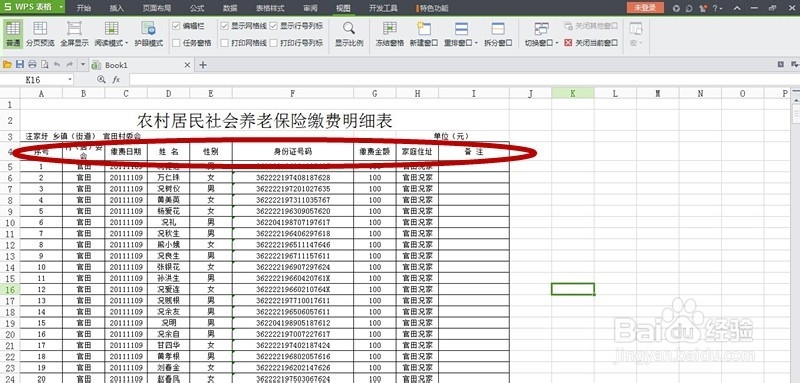Click the magnifier icon beside the fx button
This screenshot has height=383, width=800.
(x=101, y=80)
